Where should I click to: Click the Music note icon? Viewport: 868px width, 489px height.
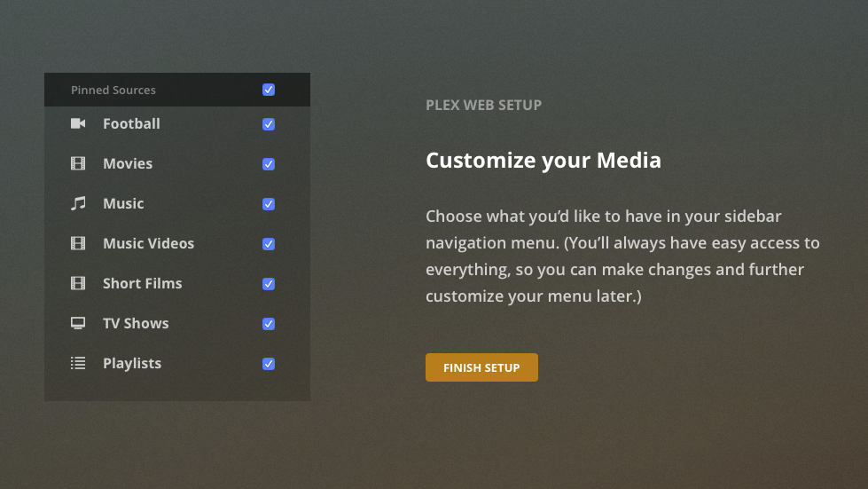pyautogui.click(x=78, y=203)
